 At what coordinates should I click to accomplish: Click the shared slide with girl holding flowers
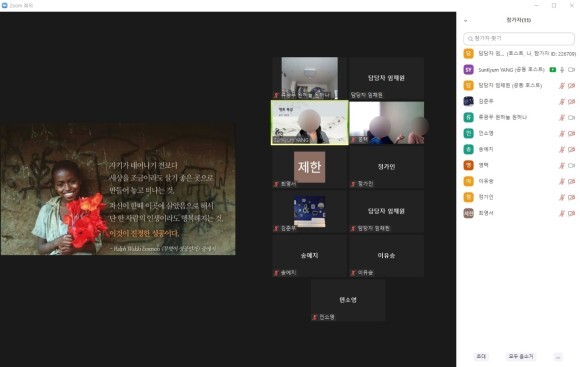click(x=118, y=189)
